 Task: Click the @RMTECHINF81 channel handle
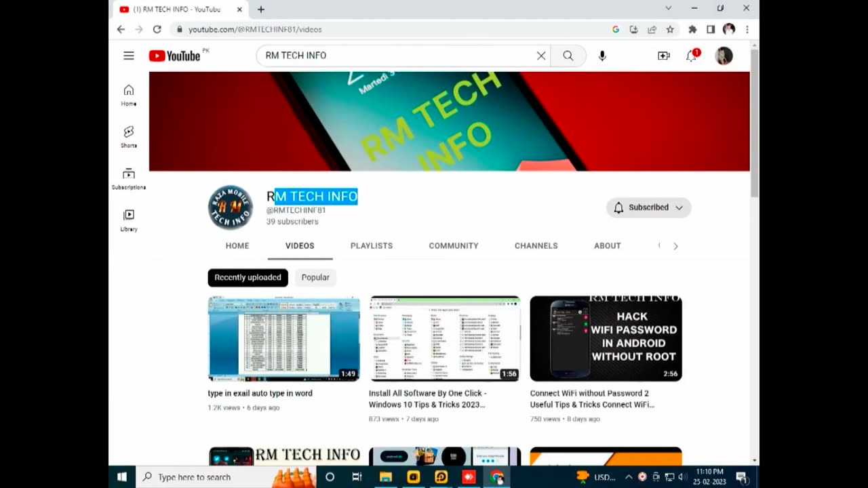coord(296,210)
